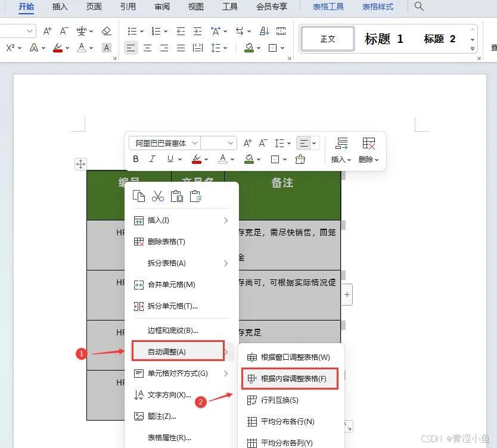
Task: Click floating toolbar green shading color icon
Action: pyautogui.click(x=249, y=159)
